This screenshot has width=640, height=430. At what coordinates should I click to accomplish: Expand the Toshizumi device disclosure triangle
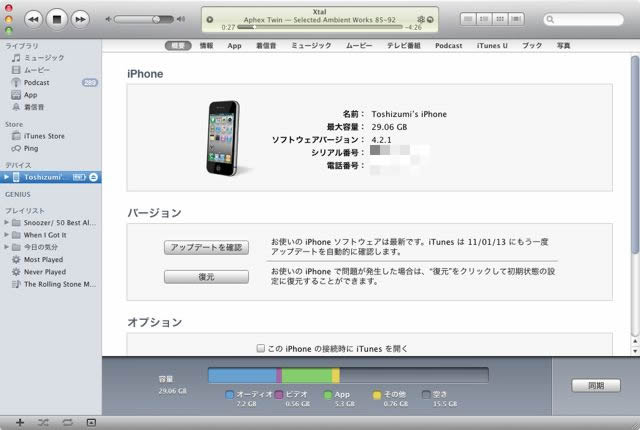point(6,177)
